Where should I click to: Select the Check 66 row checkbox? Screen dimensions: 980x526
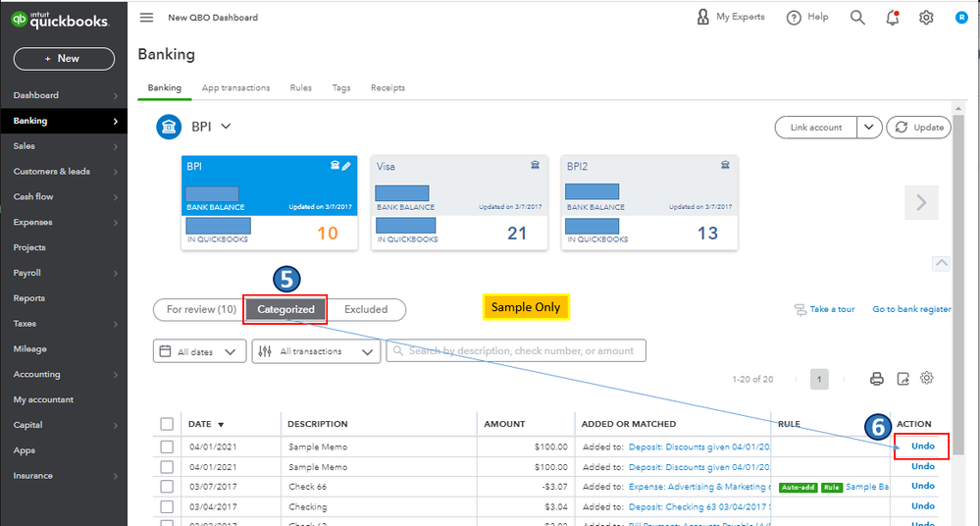tap(167, 487)
